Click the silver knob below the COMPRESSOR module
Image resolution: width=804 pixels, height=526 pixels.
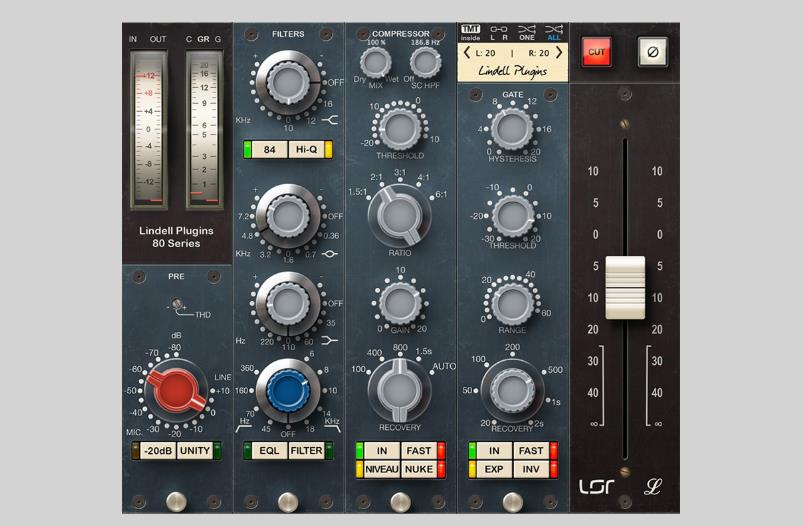pyautogui.click(x=400, y=501)
